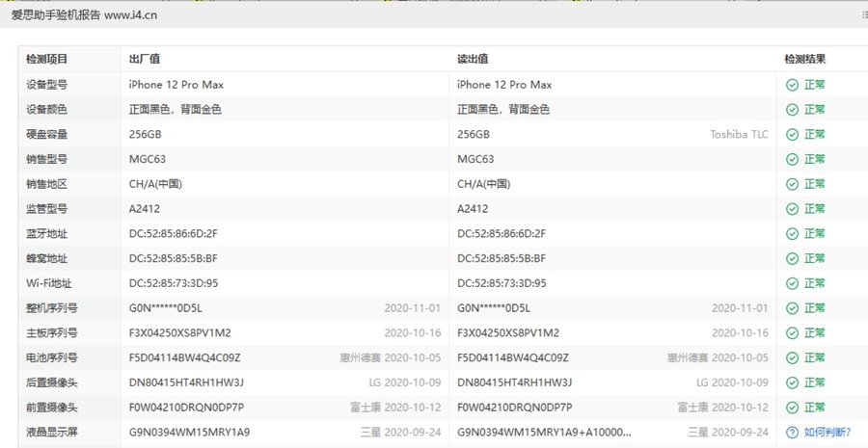Select the 蓝牙地址 row label
Viewport: 868px width, 448px height.
tap(46, 233)
